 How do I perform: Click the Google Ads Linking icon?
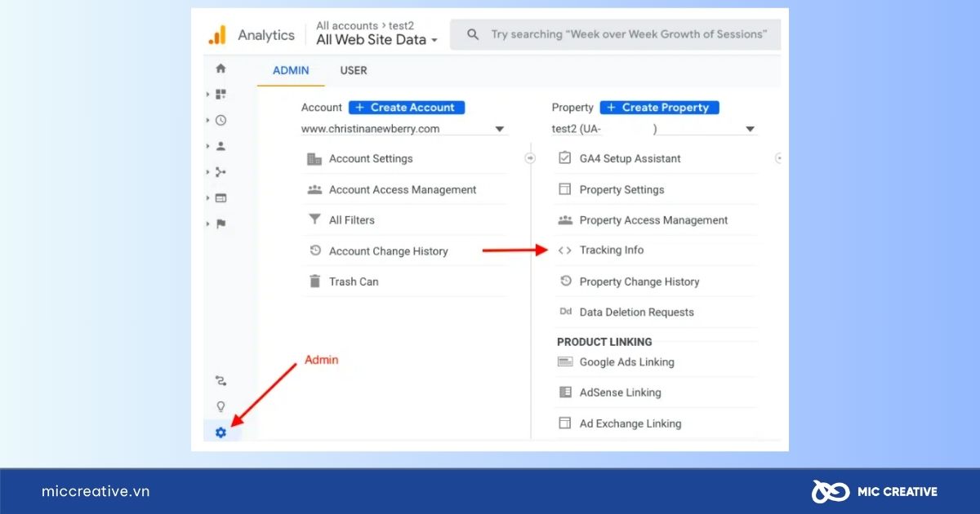coord(565,361)
